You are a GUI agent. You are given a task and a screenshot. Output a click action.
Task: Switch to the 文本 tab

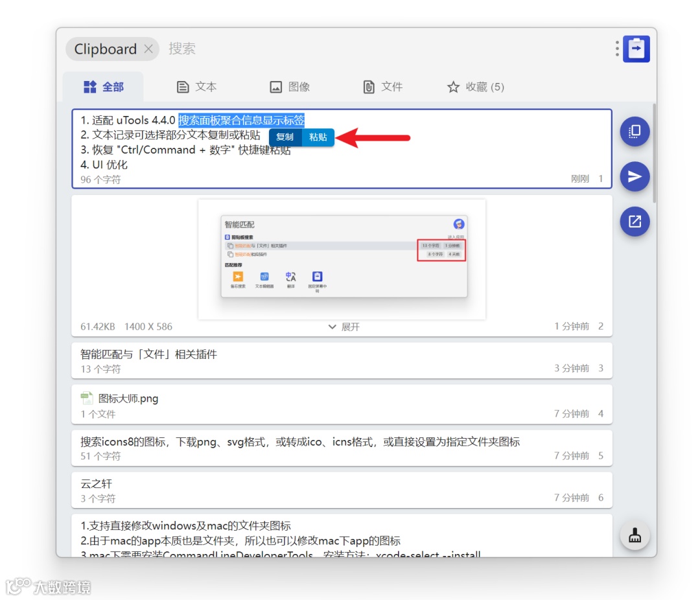pyautogui.click(x=196, y=87)
